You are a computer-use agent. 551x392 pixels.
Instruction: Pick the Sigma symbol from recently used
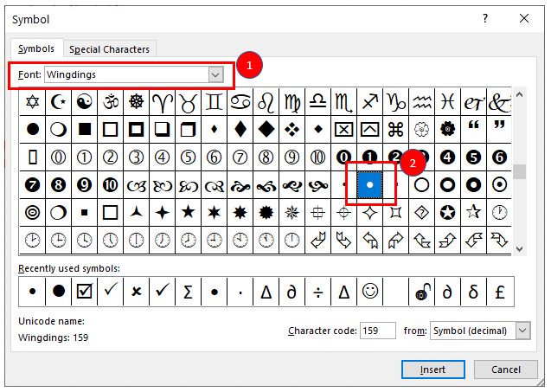188,292
